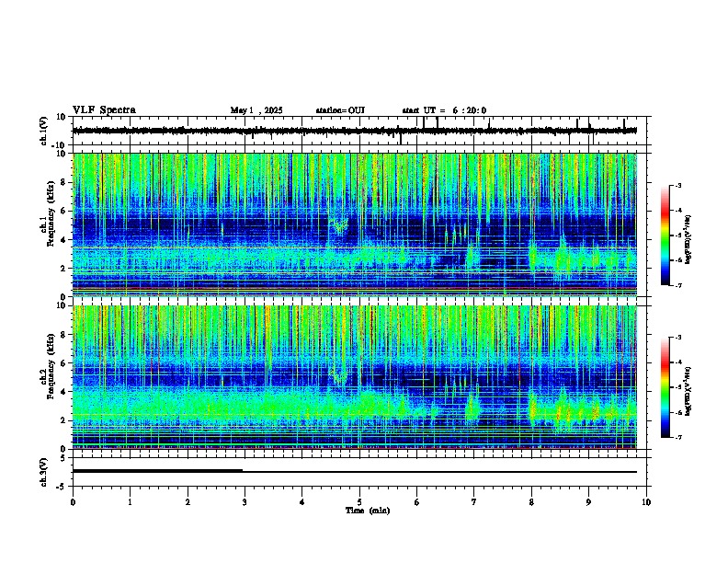Click time axis tick label "3"

click(x=245, y=502)
